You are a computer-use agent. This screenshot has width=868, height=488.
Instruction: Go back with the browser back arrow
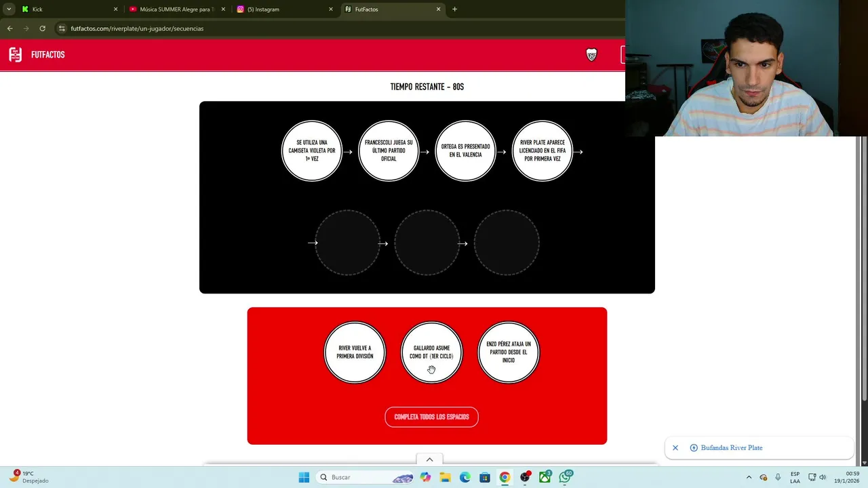pos(9,28)
